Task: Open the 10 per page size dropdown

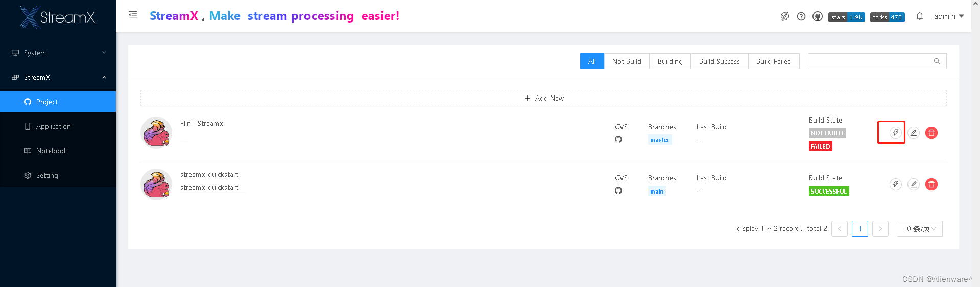Action: click(920, 229)
